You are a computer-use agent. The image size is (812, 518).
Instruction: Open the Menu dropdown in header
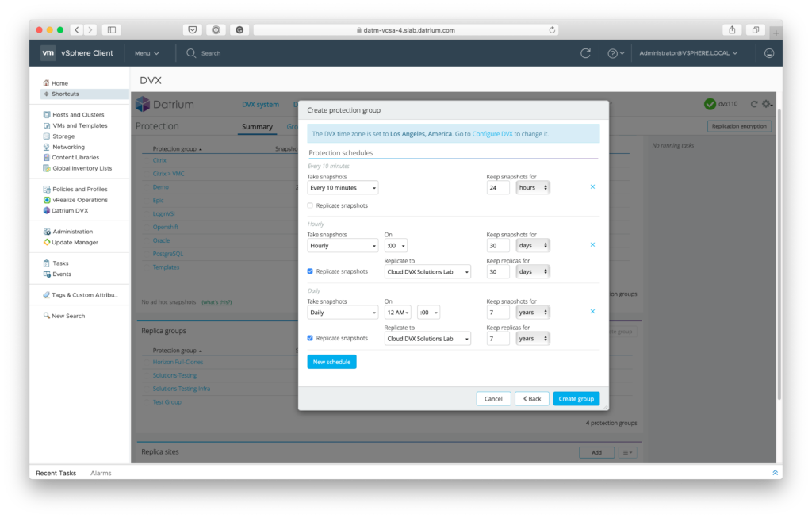(x=147, y=53)
